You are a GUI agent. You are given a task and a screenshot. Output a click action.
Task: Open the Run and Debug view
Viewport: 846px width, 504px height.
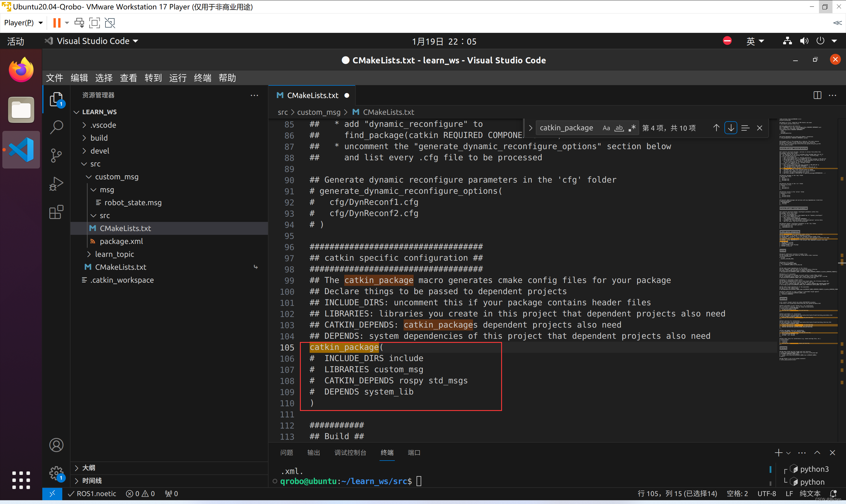pyautogui.click(x=56, y=184)
